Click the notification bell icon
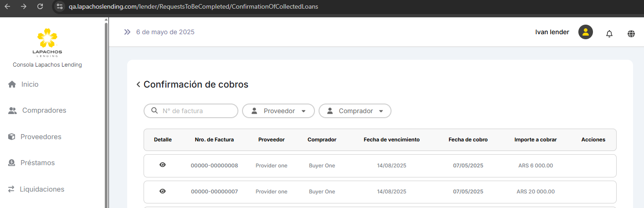644x208 pixels. [x=609, y=33]
